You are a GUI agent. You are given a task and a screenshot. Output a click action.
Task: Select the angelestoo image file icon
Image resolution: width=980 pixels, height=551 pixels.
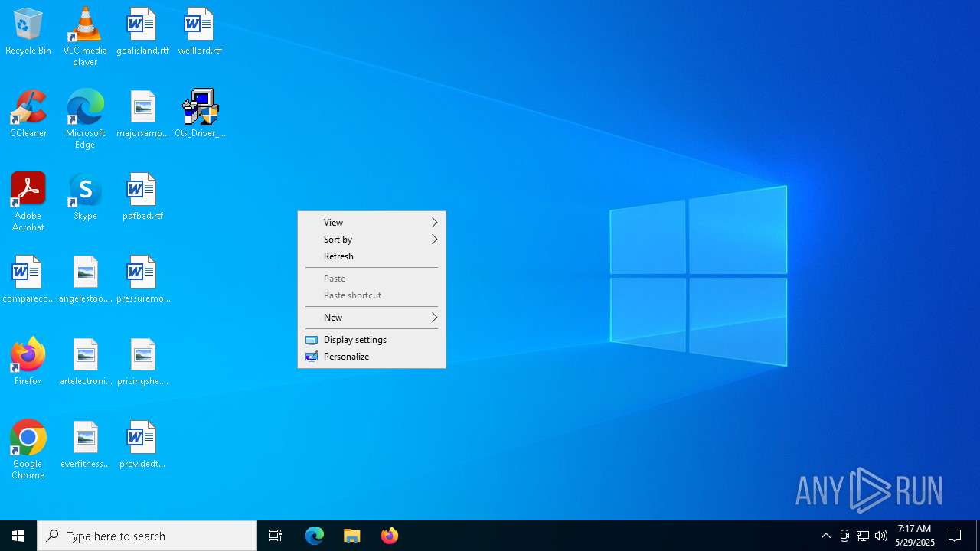(85, 279)
